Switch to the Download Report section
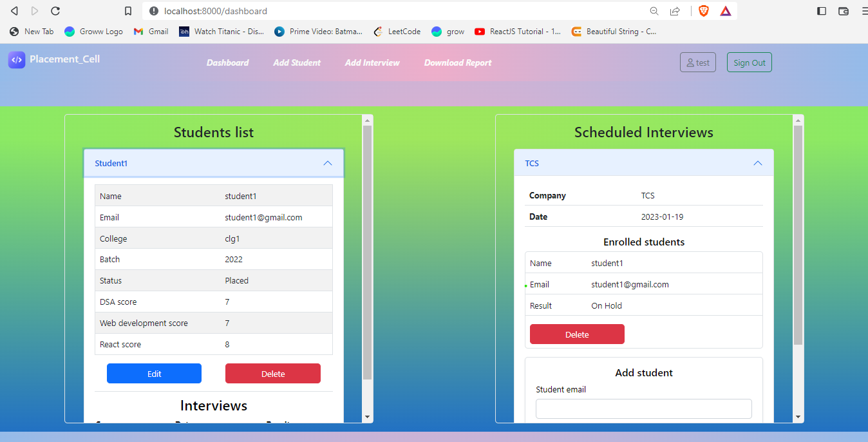This screenshot has height=442, width=868. point(457,62)
